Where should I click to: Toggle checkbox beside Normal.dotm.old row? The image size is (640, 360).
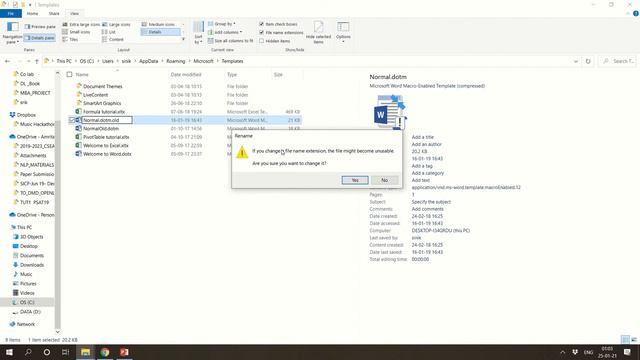[x=72, y=120]
